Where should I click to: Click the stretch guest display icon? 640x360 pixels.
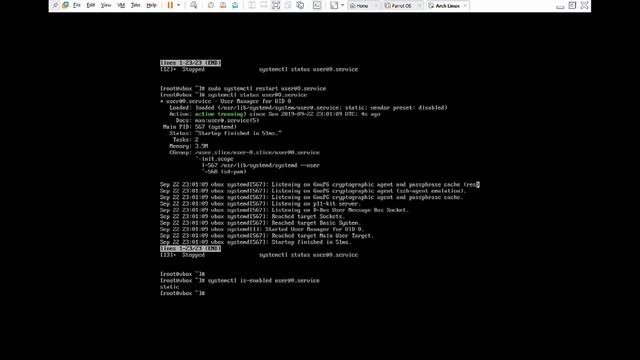coord(334,5)
